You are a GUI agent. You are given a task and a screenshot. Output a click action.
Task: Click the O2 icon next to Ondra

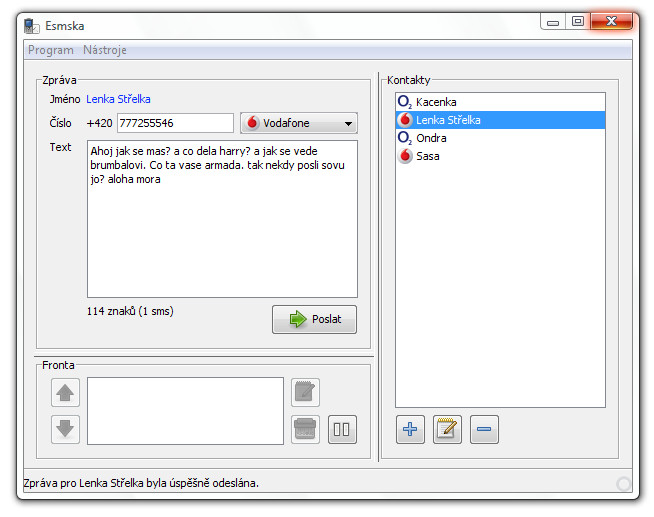[405, 138]
